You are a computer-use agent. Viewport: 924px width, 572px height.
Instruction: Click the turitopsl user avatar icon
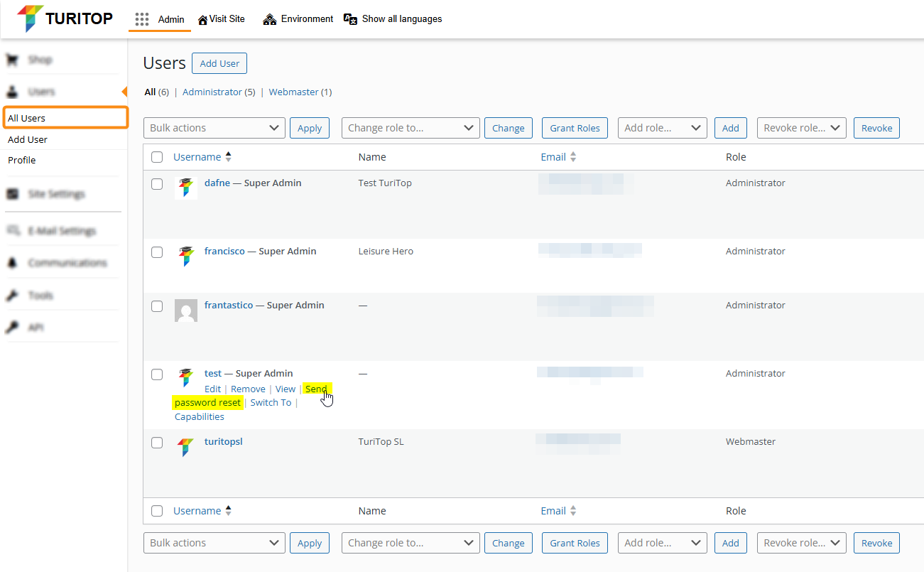[185, 447]
